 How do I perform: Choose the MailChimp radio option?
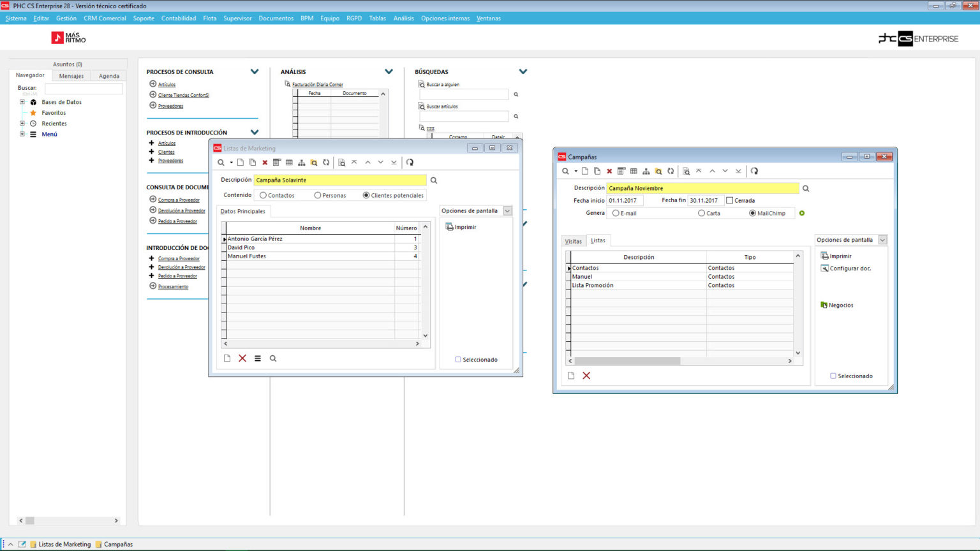tap(753, 213)
